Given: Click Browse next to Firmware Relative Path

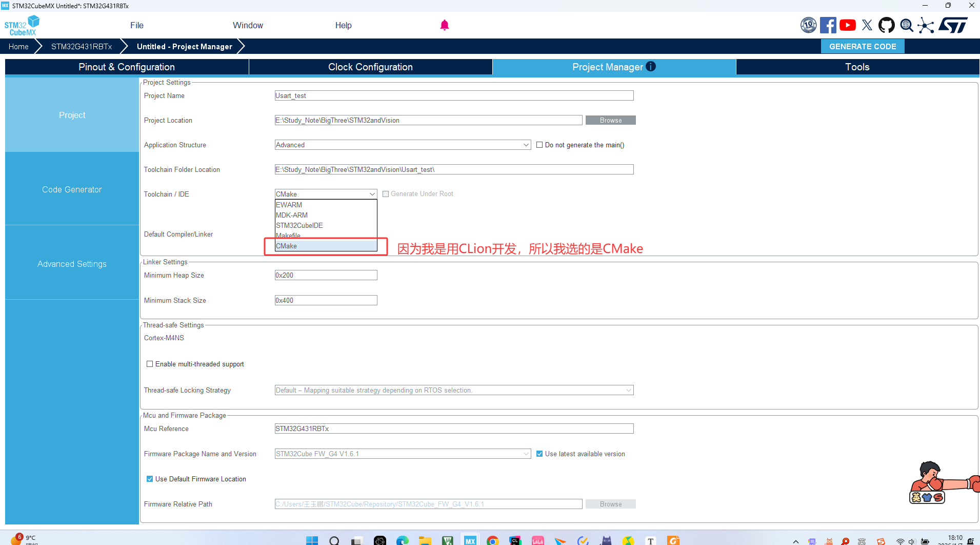Looking at the screenshot, I should [x=610, y=504].
